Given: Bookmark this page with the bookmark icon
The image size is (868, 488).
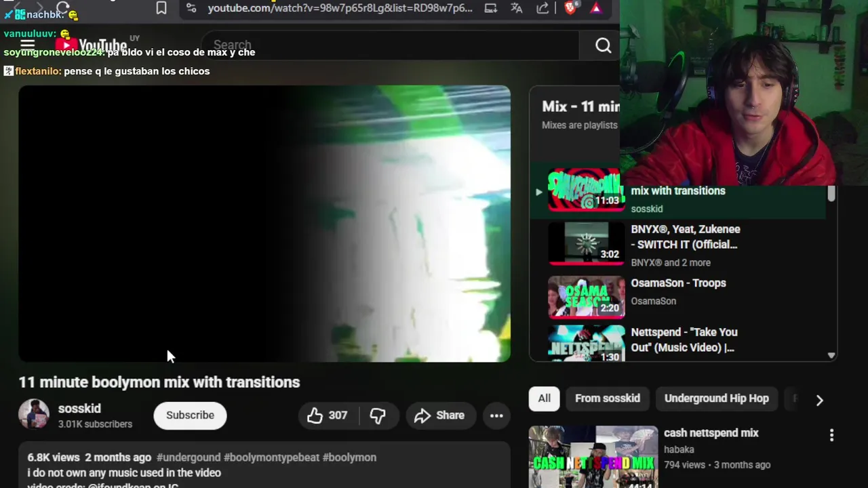Looking at the screenshot, I should 161,8.
